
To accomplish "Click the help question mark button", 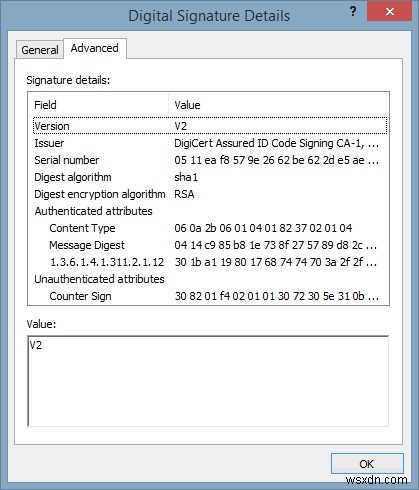I will coord(353,12).
